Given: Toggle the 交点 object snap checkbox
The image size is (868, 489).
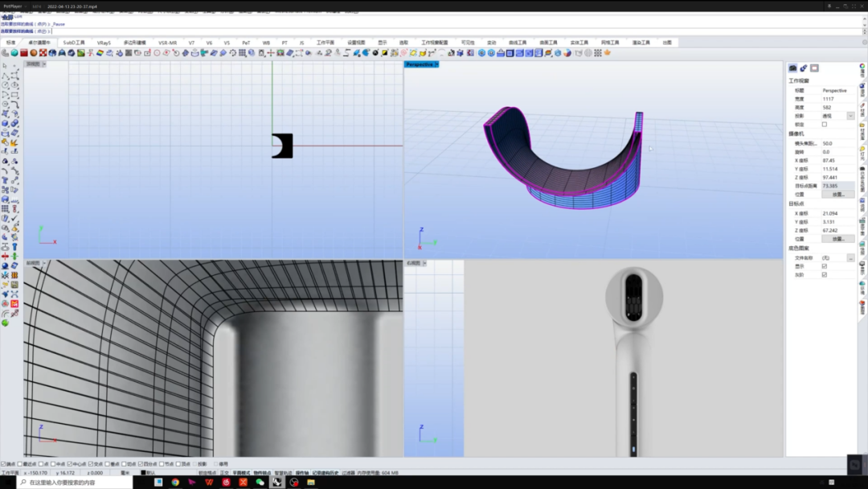Looking at the screenshot, I should [91, 464].
